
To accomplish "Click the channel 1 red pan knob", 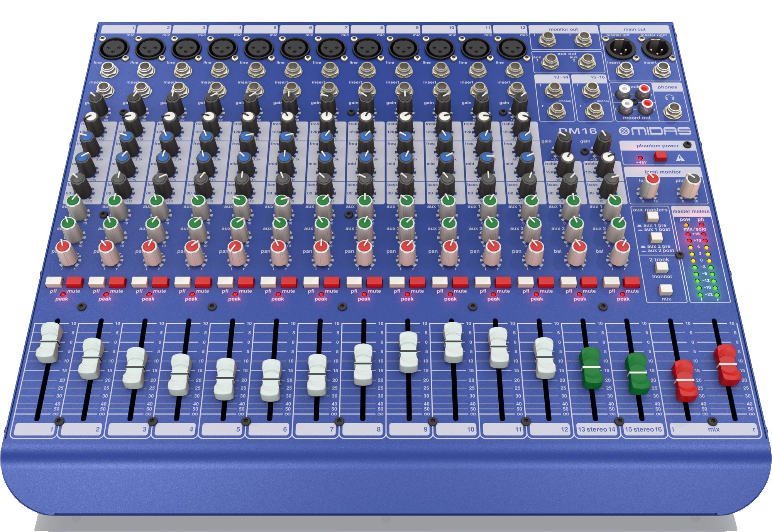I will (x=63, y=247).
